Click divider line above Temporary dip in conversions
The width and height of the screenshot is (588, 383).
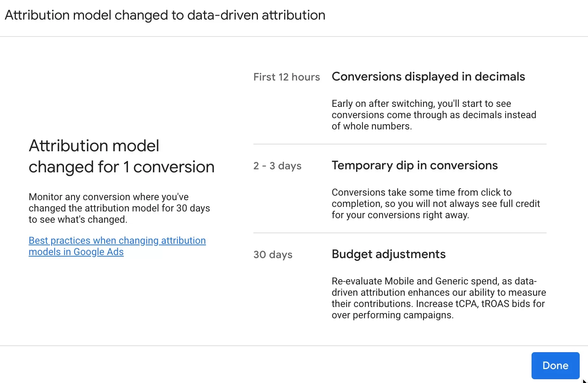tap(400, 144)
